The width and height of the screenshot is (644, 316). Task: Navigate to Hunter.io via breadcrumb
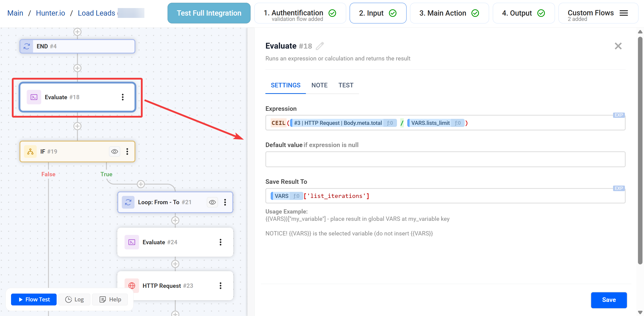tap(50, 13)
